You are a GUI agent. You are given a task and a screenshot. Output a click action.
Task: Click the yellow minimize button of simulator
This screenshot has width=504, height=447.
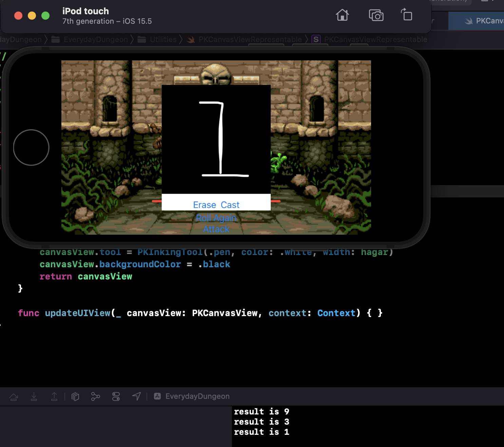(32, 16)
